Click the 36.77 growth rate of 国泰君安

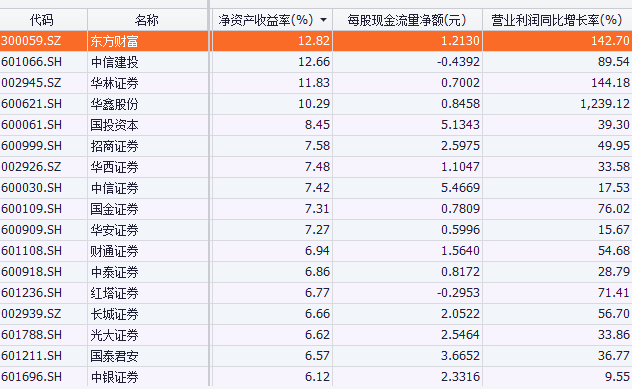[x=613, y=355]
